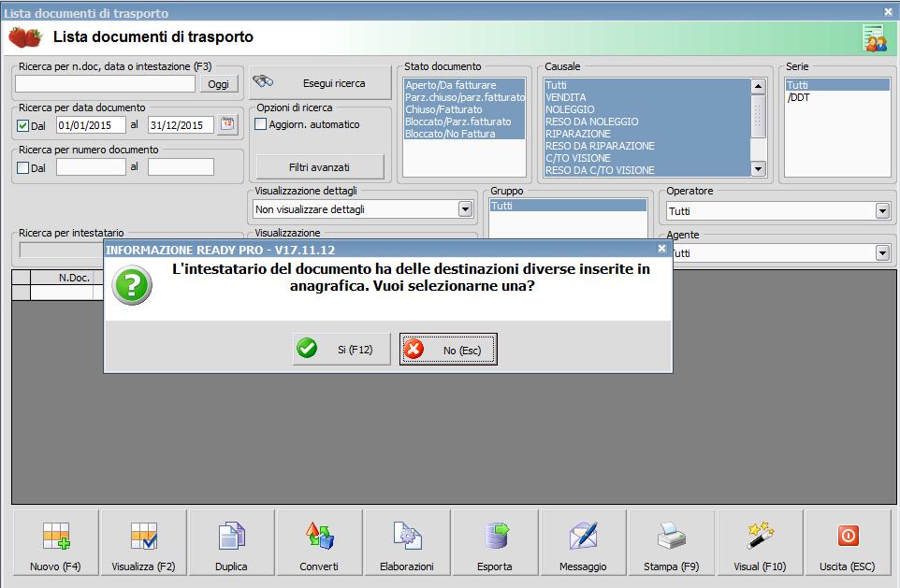Click Duplica duplicate document button

231,543
